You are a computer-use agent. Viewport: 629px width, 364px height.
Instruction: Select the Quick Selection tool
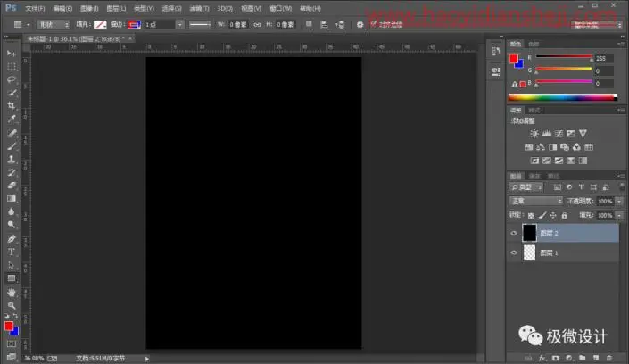point(12,93)
